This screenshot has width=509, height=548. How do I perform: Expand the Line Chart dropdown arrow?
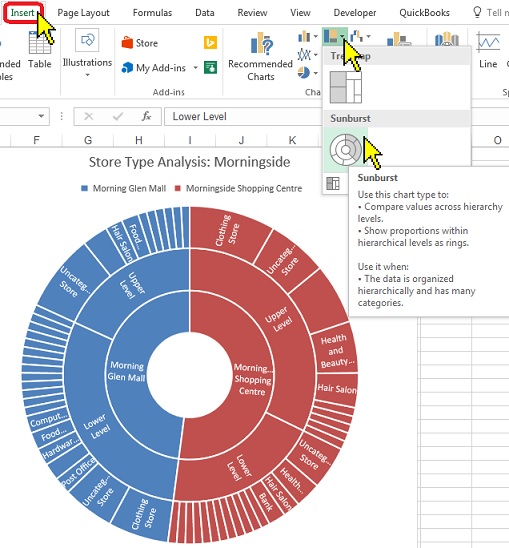[x=316, y=55]
